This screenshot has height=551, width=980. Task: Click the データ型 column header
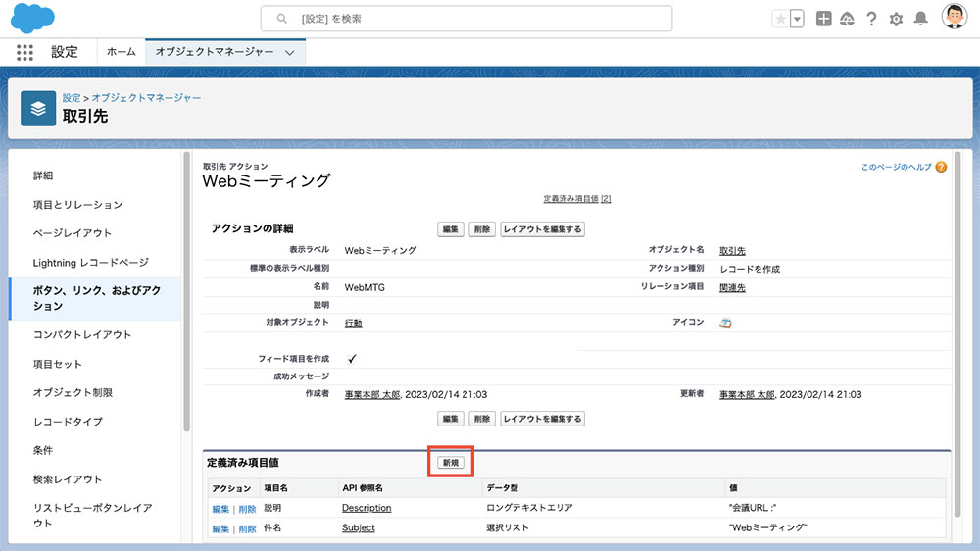pyautogui.click(x=503, y=488)
